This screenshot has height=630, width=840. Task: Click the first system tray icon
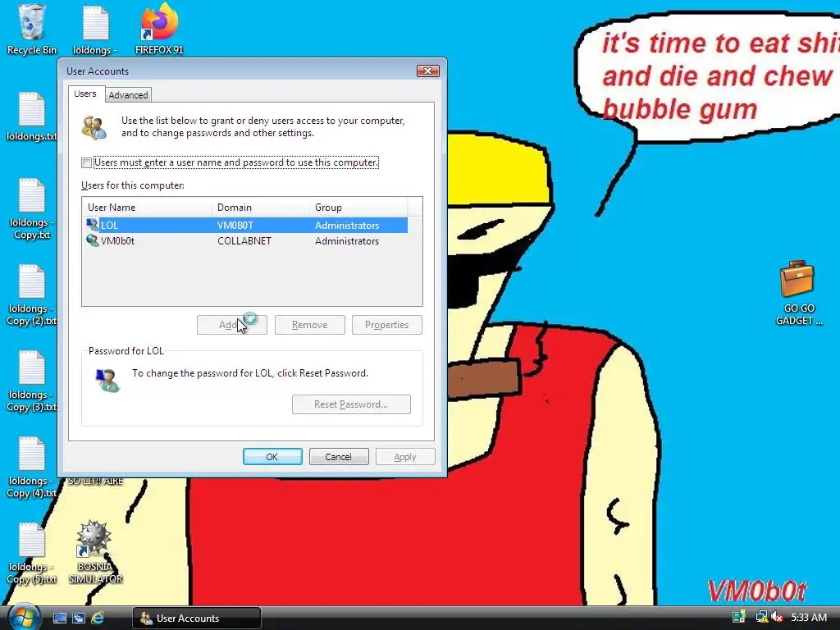coord(739,618)
